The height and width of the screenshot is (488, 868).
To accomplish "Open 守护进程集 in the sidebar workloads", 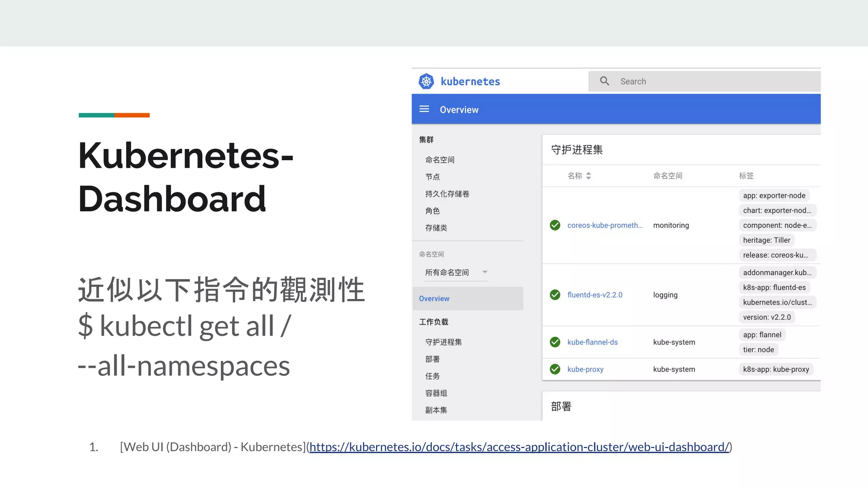I will coord(443,342).
